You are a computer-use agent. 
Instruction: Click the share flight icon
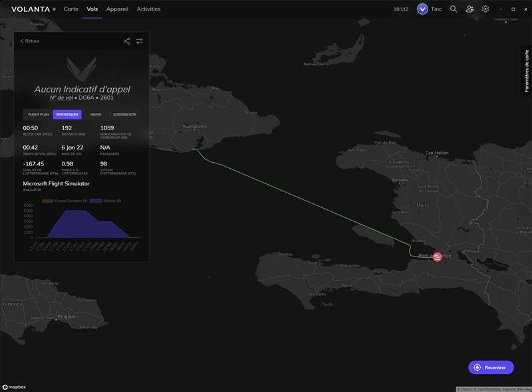[x=126, y=41]
